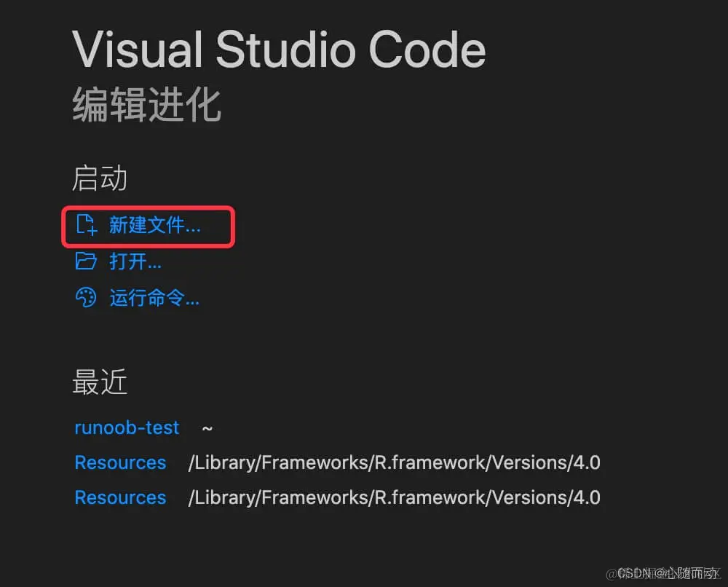728x587 pixels.
Task: Open the 运行命令... command link
Action: tap(154, 297)
